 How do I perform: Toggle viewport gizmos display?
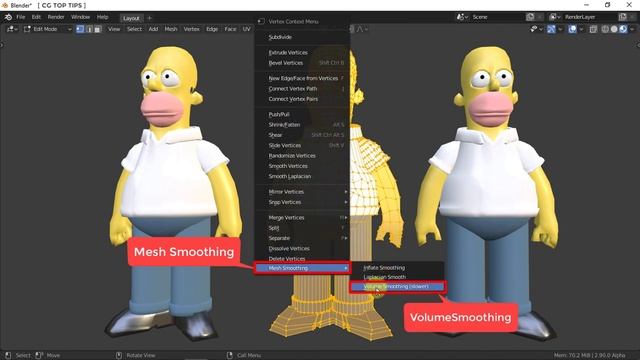click(x=551, y=29)
